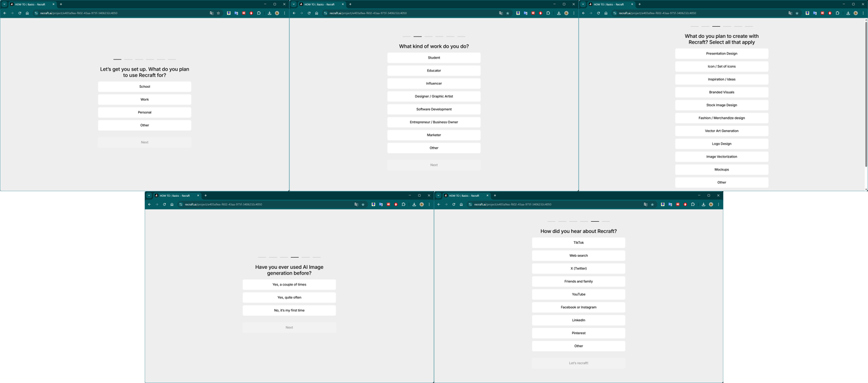This screenshot has height=383, width=868.
Task: Open new tab in the 'AI Image generation' window
Action: 205,195
